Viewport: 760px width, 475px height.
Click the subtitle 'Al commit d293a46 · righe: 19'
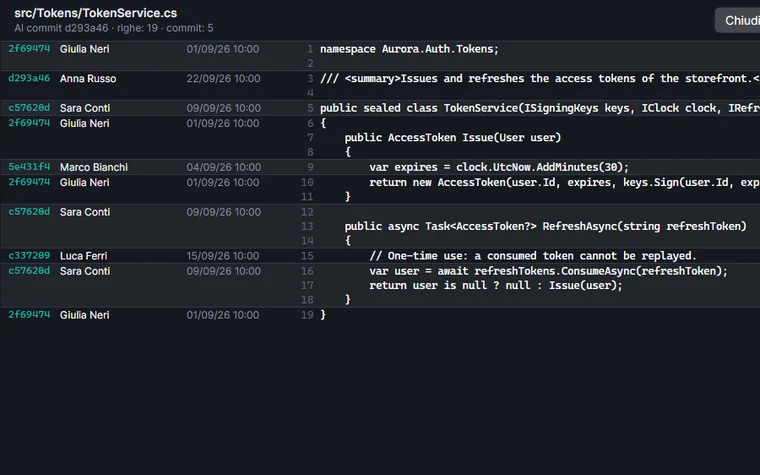pyautogui.click(x=86, y=28)
